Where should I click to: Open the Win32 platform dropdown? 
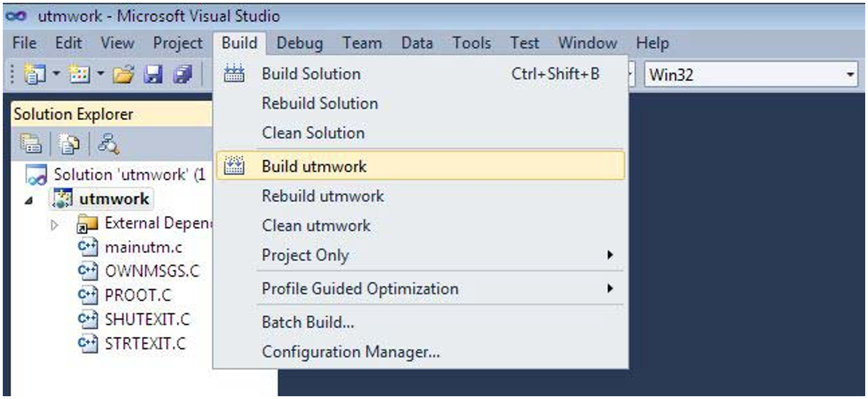click(x=851, y=74)
